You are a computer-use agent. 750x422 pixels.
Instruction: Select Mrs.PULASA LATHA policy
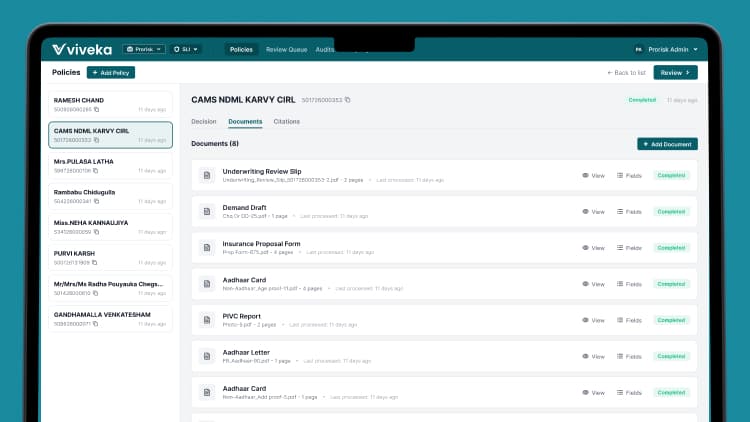(x=110, y=166)
